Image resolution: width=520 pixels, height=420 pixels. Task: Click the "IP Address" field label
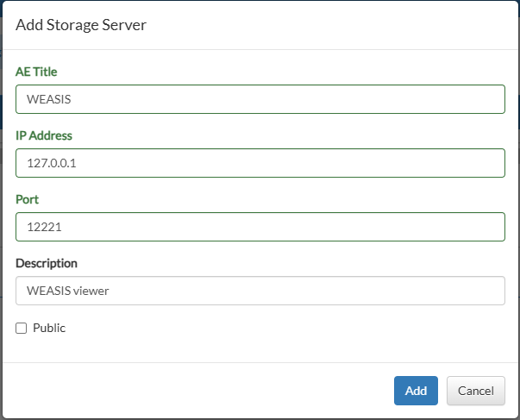pos(44,135)
